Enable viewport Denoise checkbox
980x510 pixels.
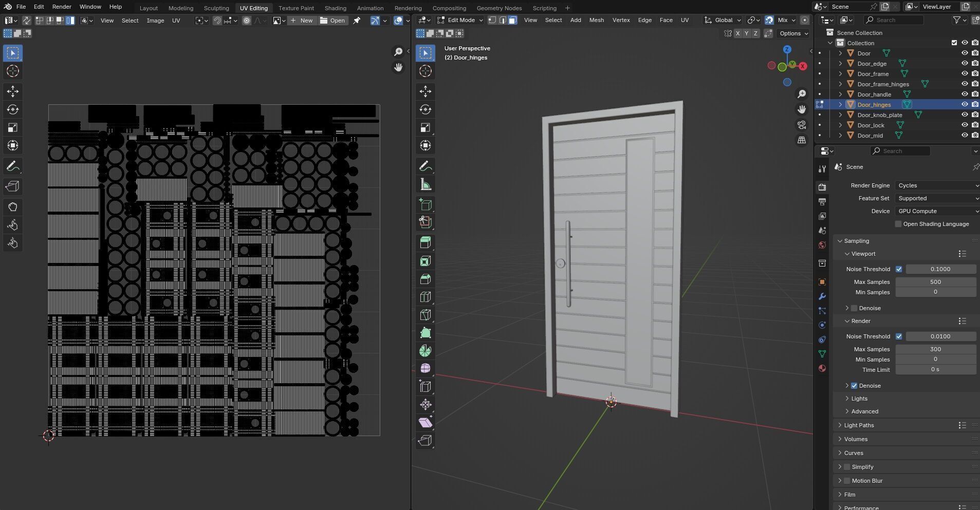pos(854,308)
